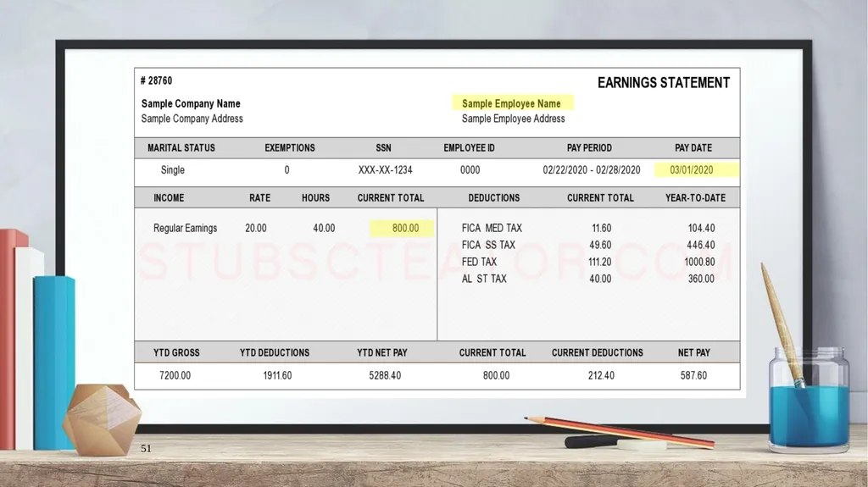Click the YEAR-TO-DATE column header
Viewport: 868px width, 487px height.
point(695,197)
